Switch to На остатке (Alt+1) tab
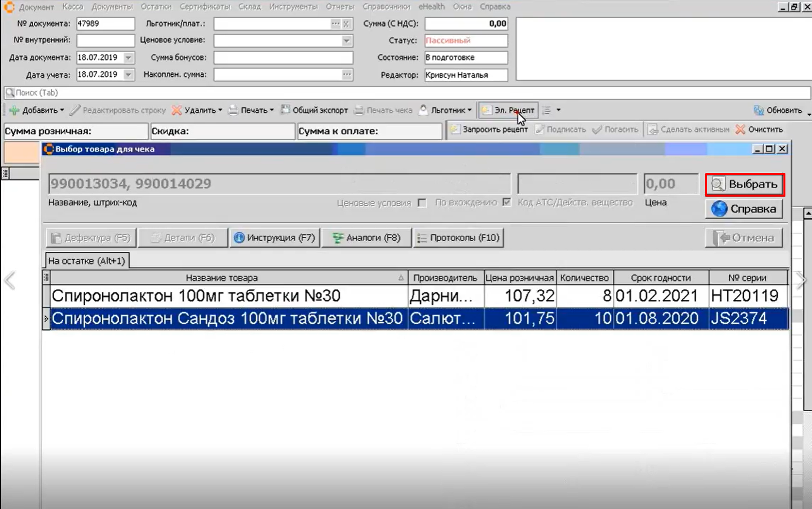The image size is (812, 509). coord(86,261)
